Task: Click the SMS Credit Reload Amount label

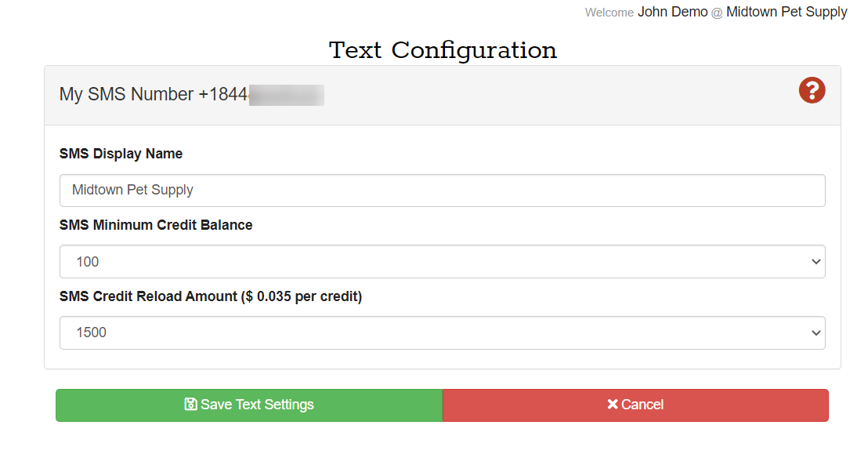Action: (211, 296)
